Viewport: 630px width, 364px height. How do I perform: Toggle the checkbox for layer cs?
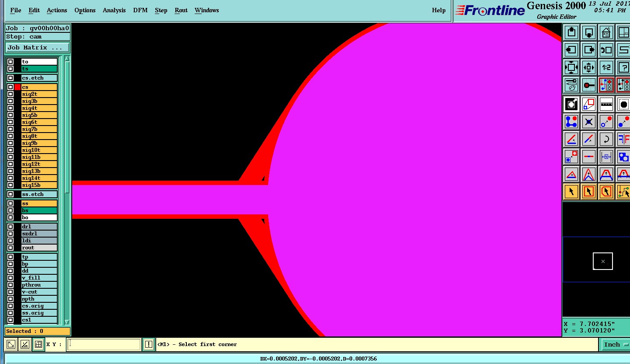point(10,87)
